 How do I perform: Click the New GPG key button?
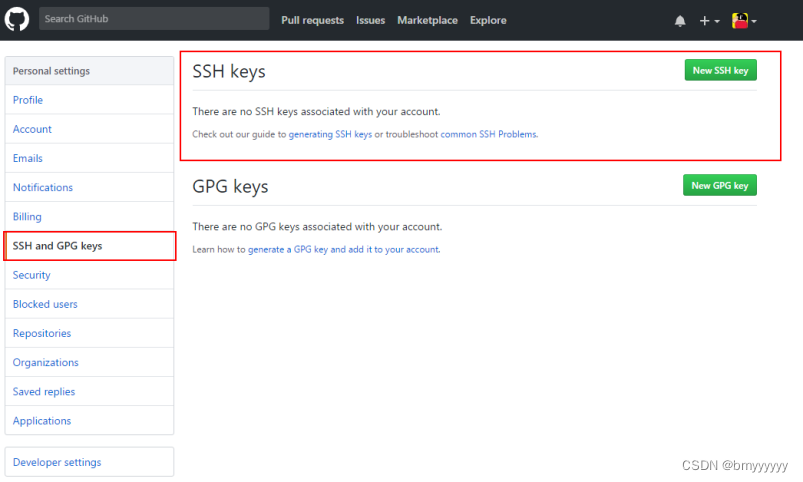(720, 185)
